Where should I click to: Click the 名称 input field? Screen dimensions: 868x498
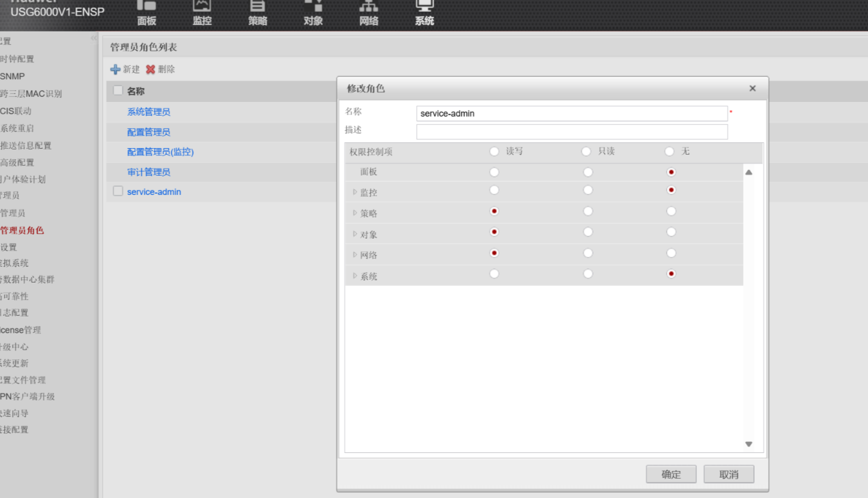click(572, 113)
